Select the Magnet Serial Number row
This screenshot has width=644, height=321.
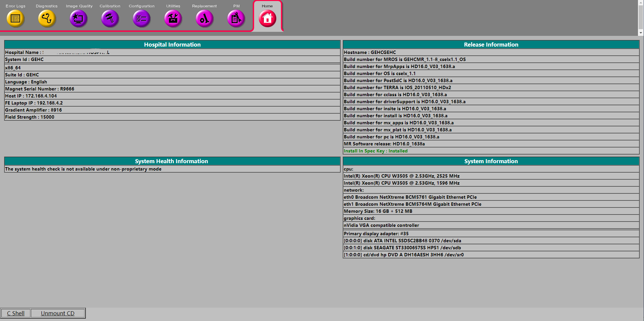(x=40, y=89)
